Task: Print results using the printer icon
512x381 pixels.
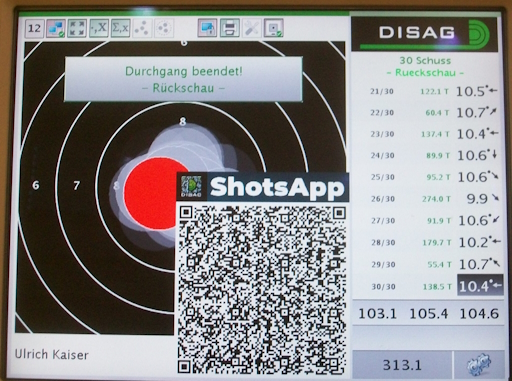Action: (230, 28)
